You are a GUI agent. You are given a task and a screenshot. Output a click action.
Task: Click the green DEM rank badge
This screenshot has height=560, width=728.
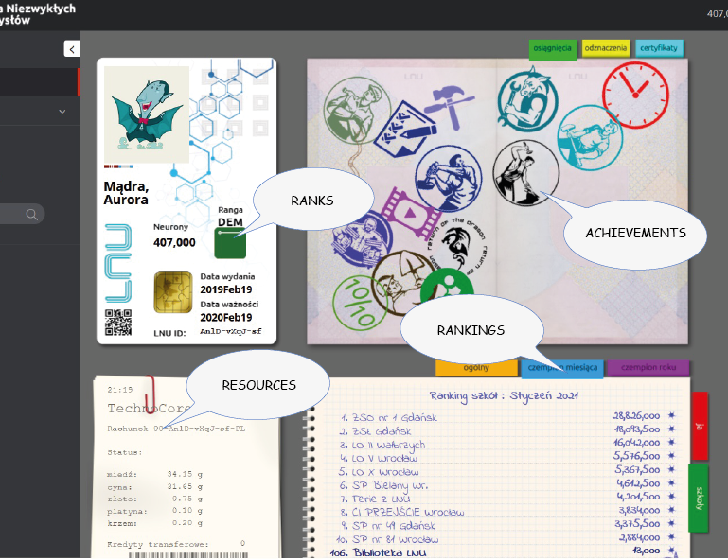click(x=230, y=244)
